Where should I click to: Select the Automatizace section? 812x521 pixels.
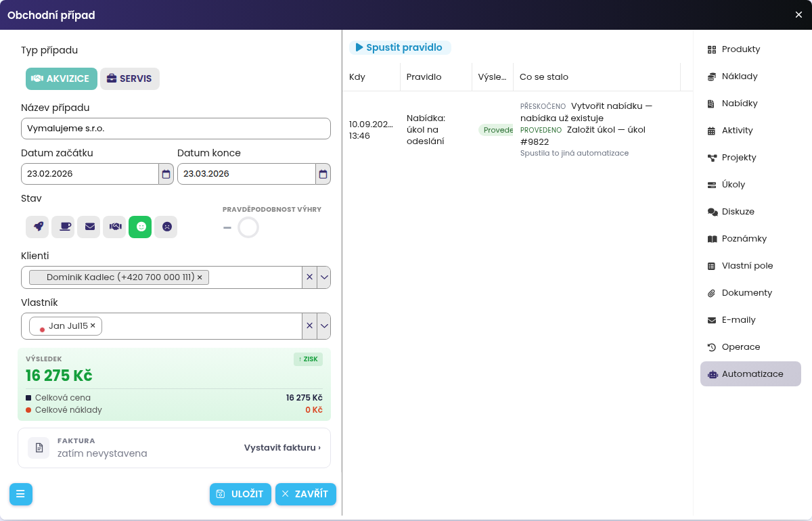click(750, 374)
